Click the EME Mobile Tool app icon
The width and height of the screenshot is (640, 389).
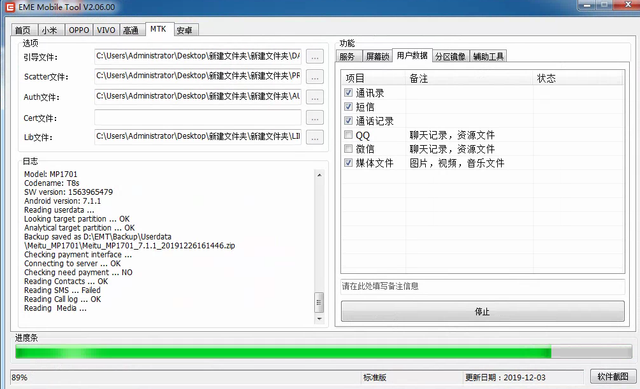coord(10,7)
